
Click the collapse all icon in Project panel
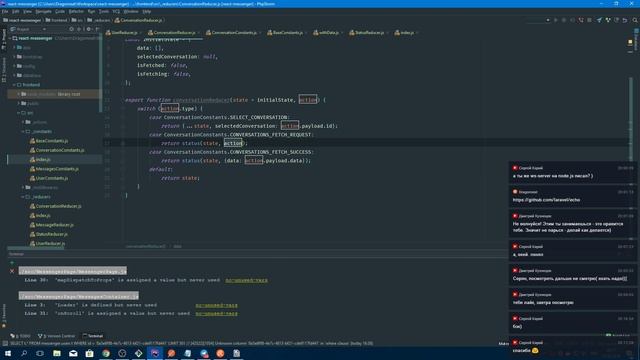tap(80, 29)
